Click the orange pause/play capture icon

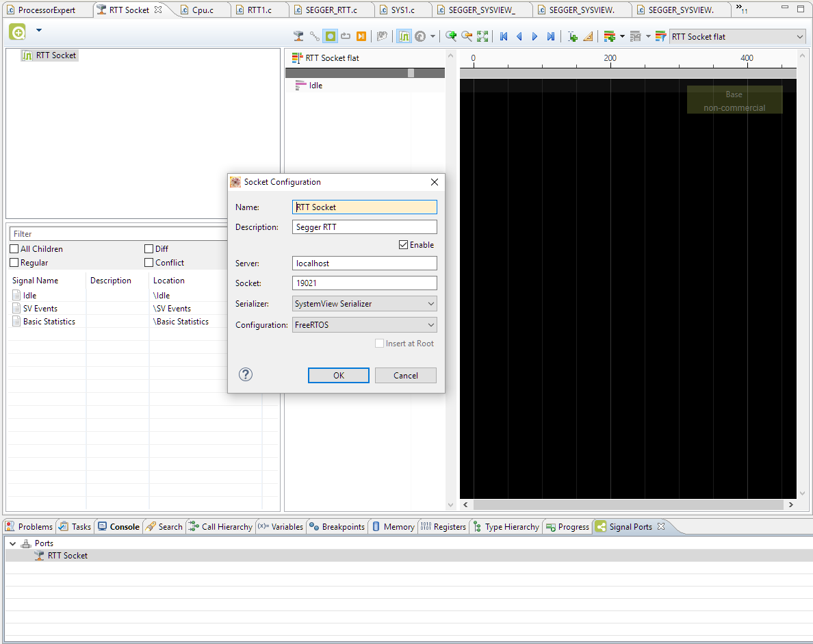point(361,36)
